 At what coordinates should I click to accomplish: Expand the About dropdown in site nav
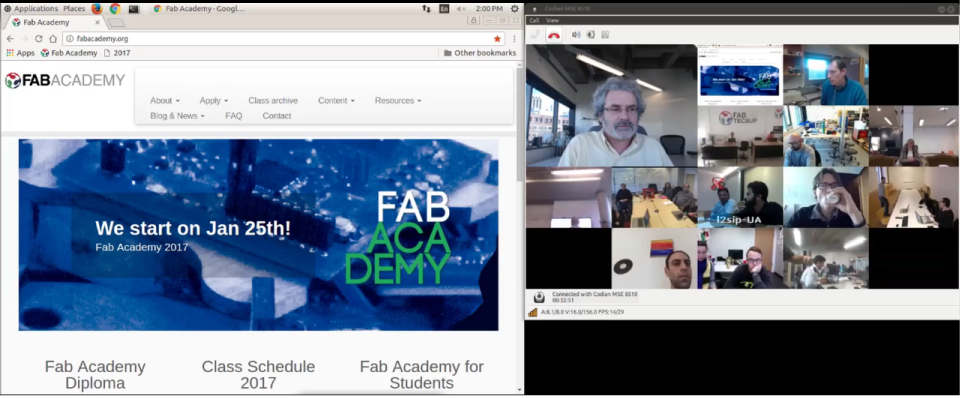tap(165, 100)
